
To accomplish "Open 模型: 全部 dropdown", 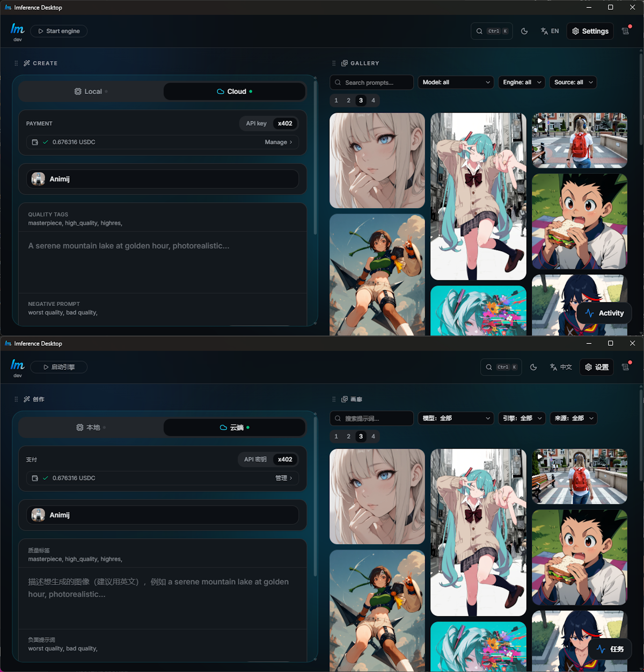I will pyautogui.click(x=456, y=419).
